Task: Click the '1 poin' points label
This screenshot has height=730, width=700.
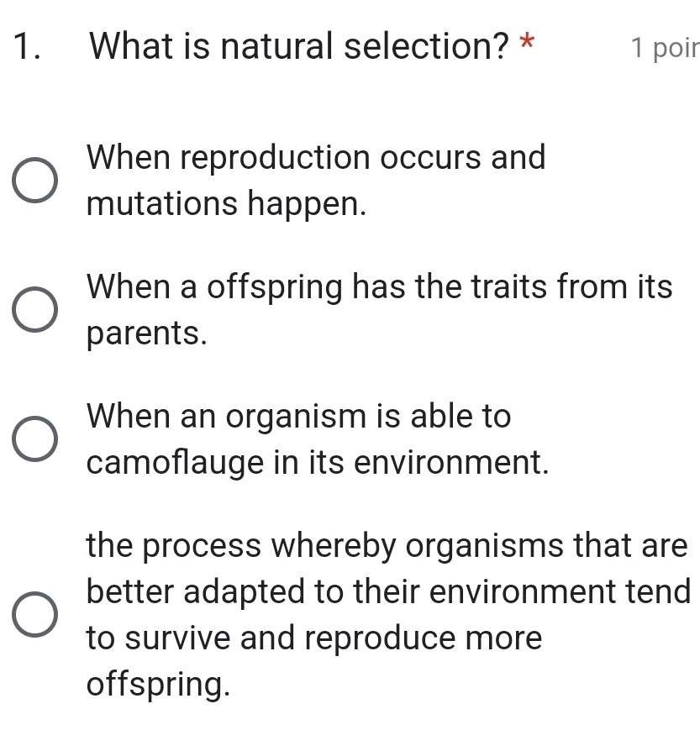Action: coord(666,49)
